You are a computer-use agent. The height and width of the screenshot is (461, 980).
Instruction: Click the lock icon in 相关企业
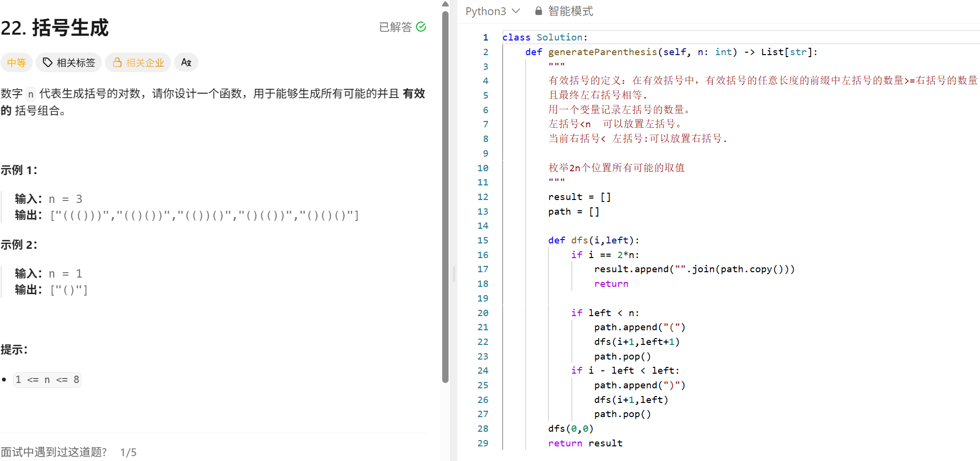click(117, 62)
